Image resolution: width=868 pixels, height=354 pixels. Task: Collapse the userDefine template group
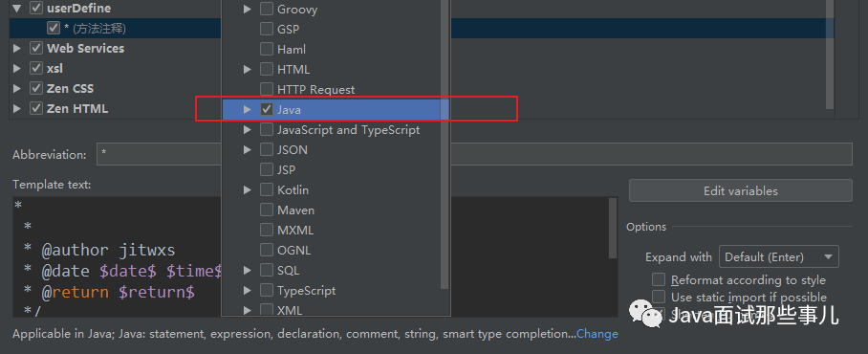pos(16,9)
